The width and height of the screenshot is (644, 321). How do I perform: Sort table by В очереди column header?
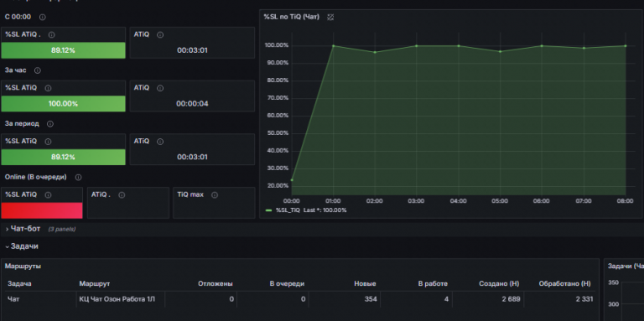pos(287,283)
